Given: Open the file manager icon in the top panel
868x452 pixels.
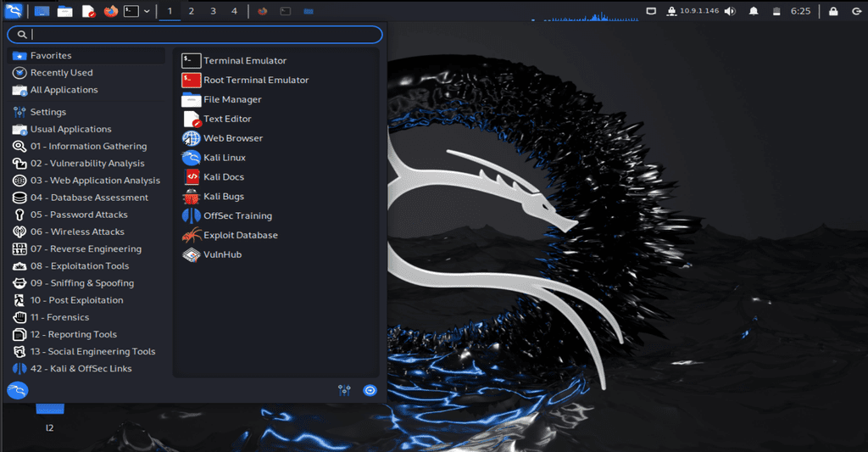Looking at the screenshot, I should [64, 11].
